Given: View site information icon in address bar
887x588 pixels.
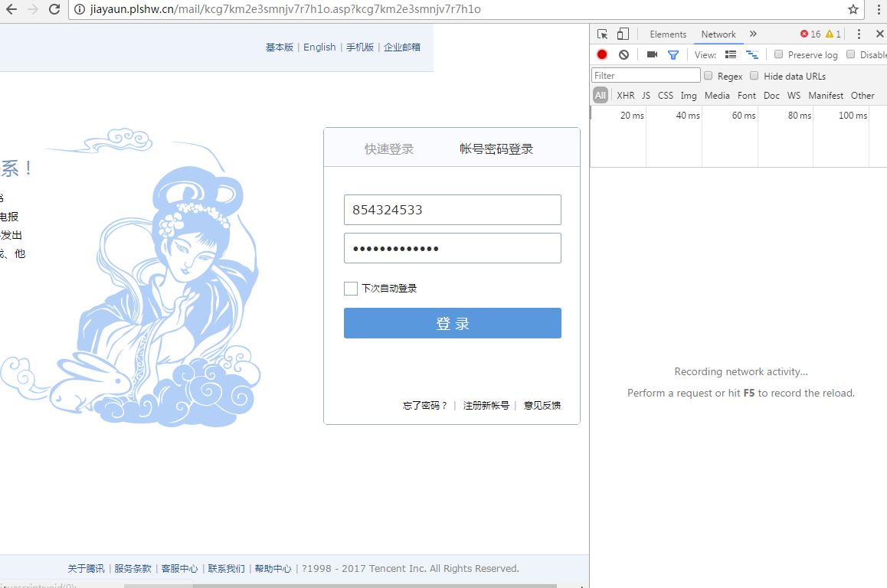Looking at the screenshot, I should click(x=80, y=9).
